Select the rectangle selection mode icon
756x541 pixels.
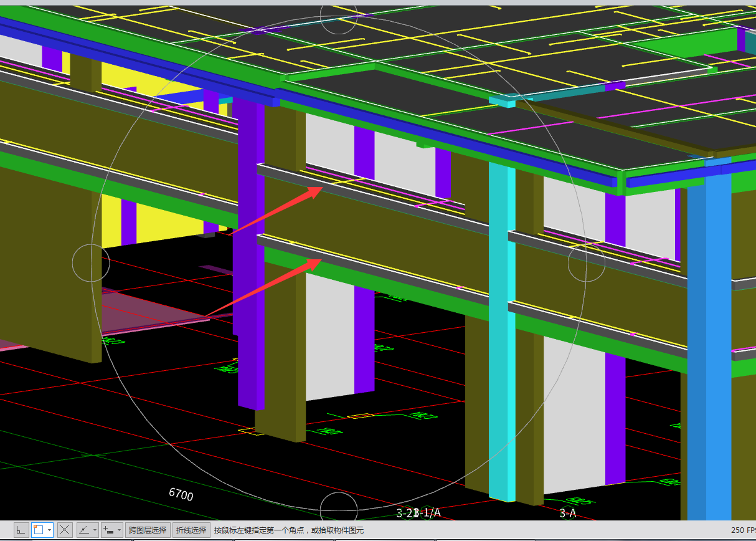[x=39, y=530]
